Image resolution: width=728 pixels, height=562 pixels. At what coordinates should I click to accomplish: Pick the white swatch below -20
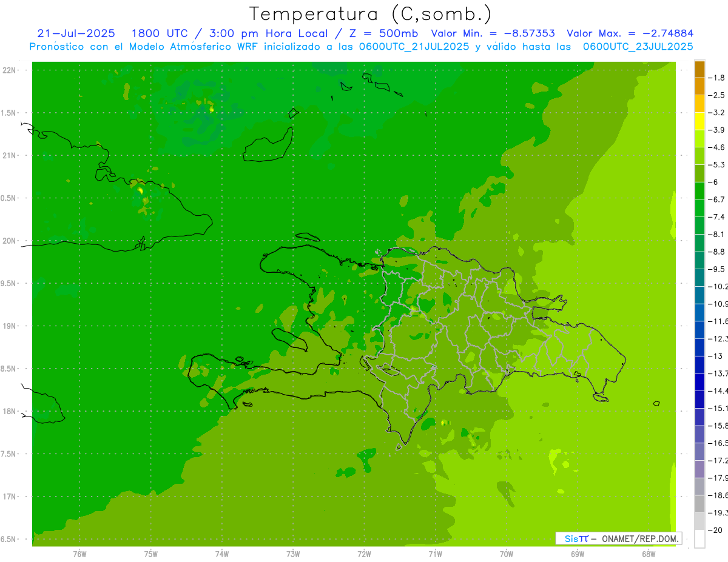coord(699,538)
